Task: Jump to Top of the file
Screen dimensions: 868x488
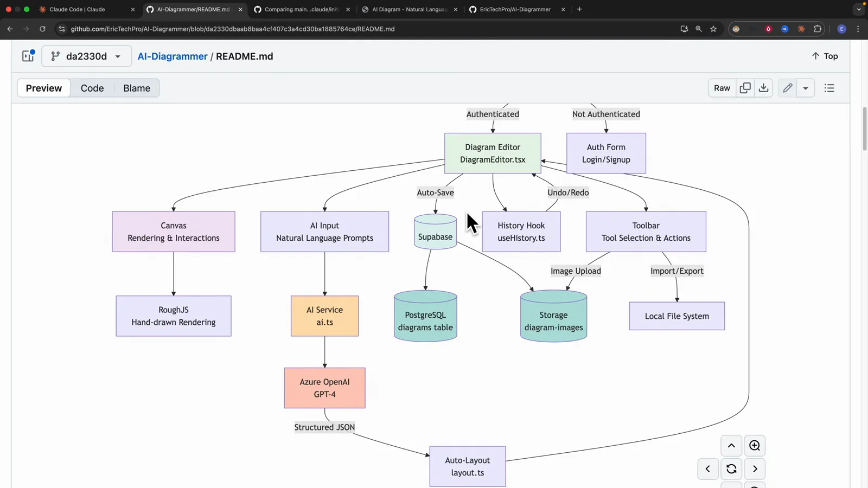Action: 825,56
